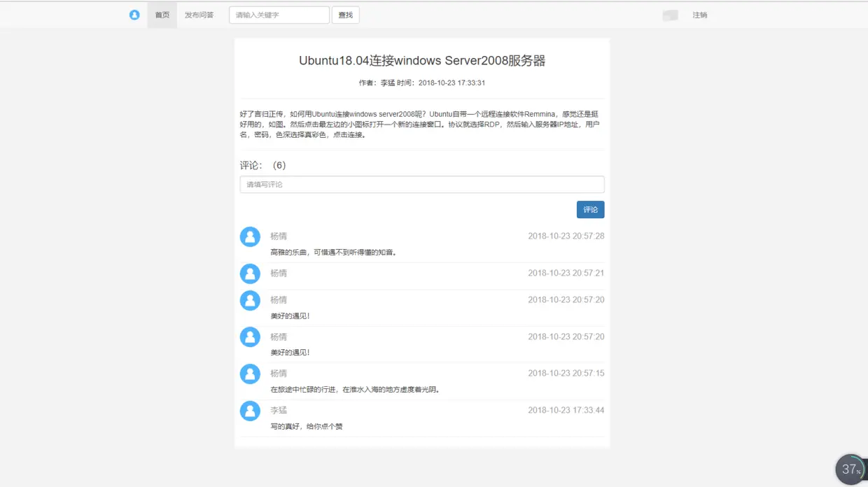Click the avatar of the last 杨情 comment
Viewport: 868px width, 487px height.
pos(250,374)
